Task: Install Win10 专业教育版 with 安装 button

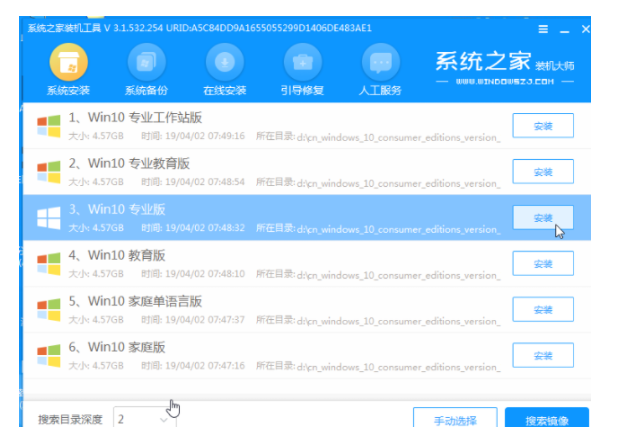Action: pyautogui.click(x=543, y=172)
